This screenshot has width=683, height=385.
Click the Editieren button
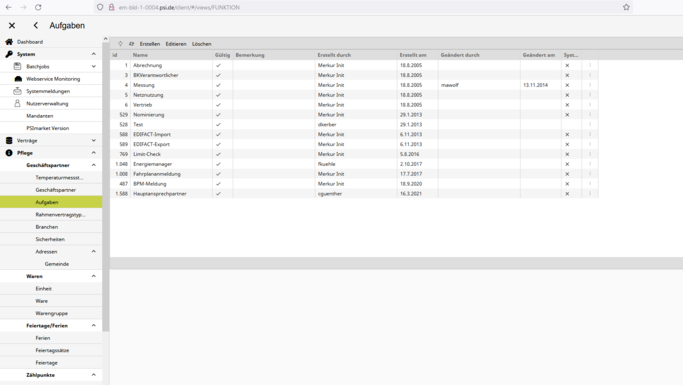(x=176, y=44)
